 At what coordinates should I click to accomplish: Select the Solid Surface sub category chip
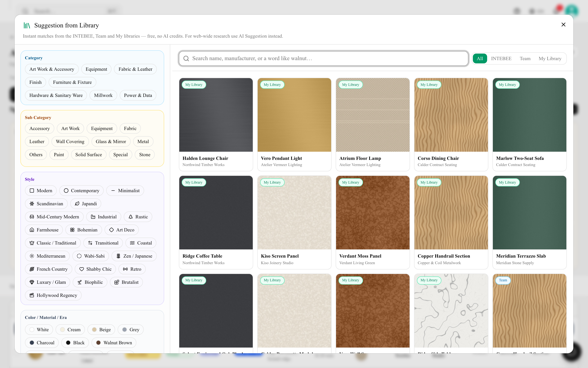click(x=88, y=155)
